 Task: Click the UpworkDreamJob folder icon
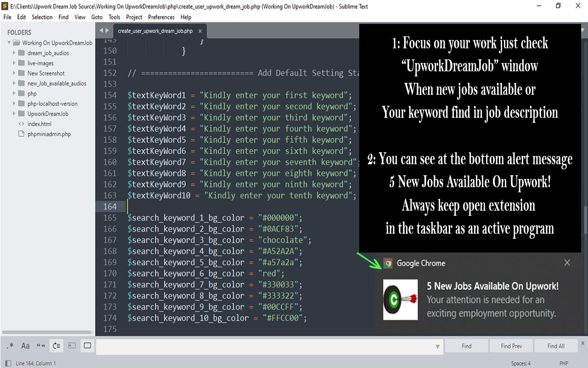tap(21, 114)
